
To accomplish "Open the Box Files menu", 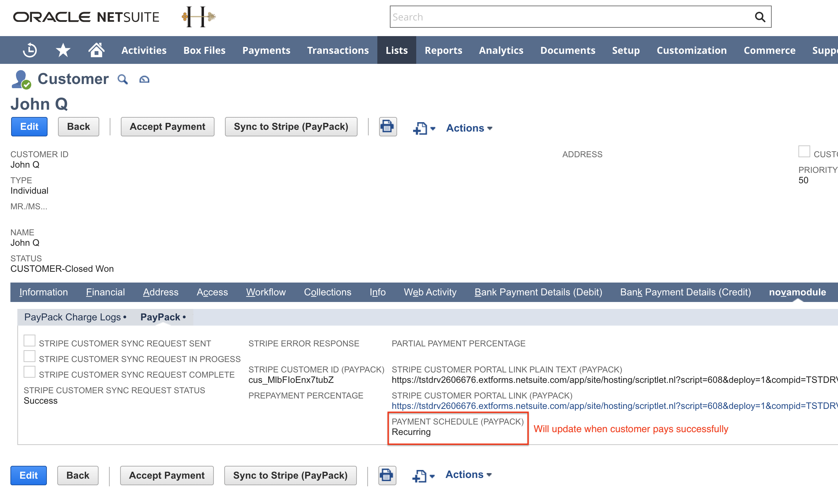I will (x=204, y=50).
